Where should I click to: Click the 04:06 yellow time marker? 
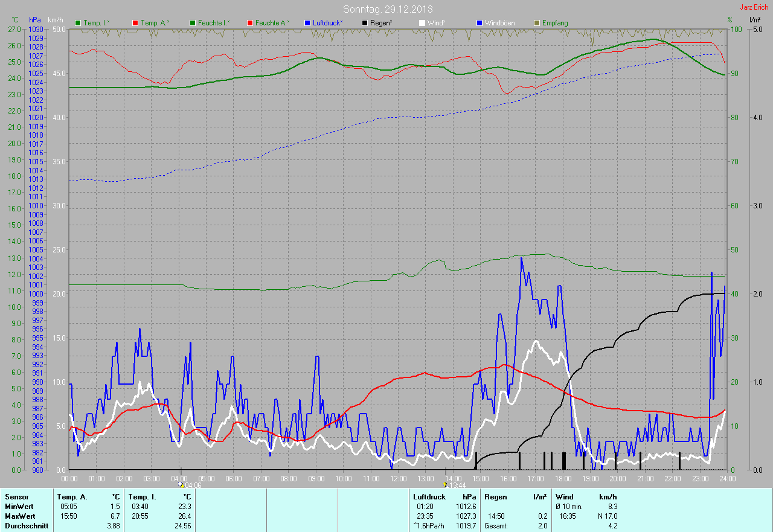pos(181,484)
